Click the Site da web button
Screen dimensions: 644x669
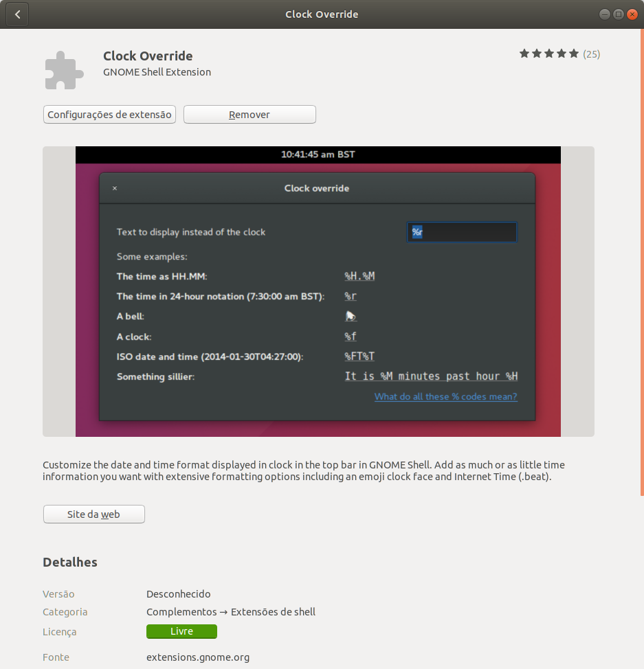(x=93, y=514)
